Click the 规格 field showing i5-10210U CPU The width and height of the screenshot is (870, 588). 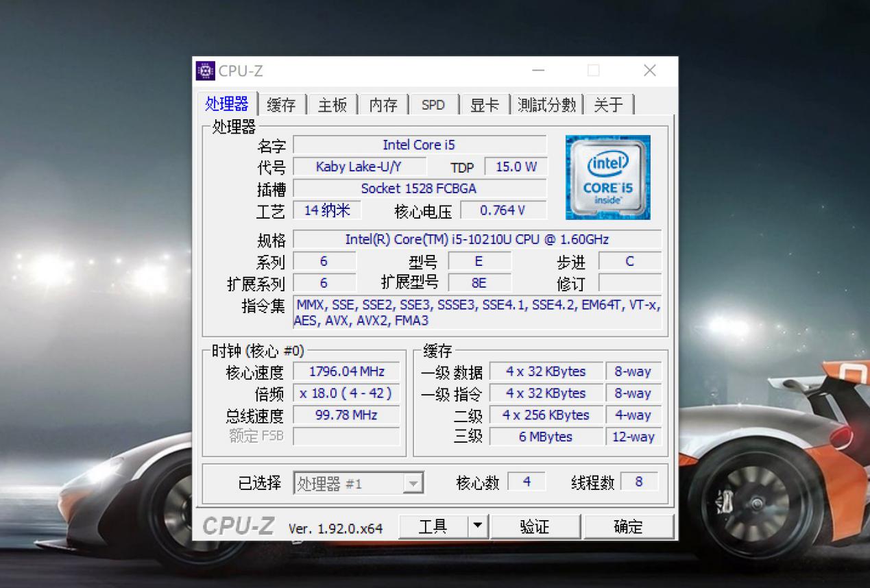[478, 239]
